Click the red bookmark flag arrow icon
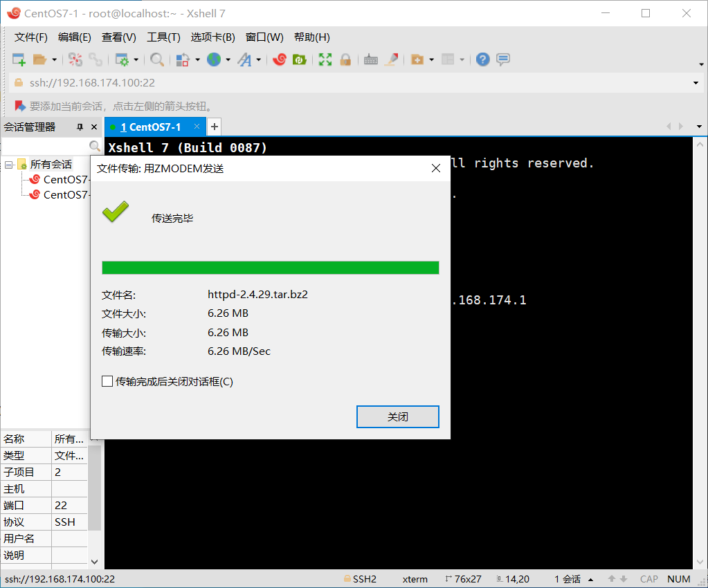The image size is (708, 588). (20, 106)
